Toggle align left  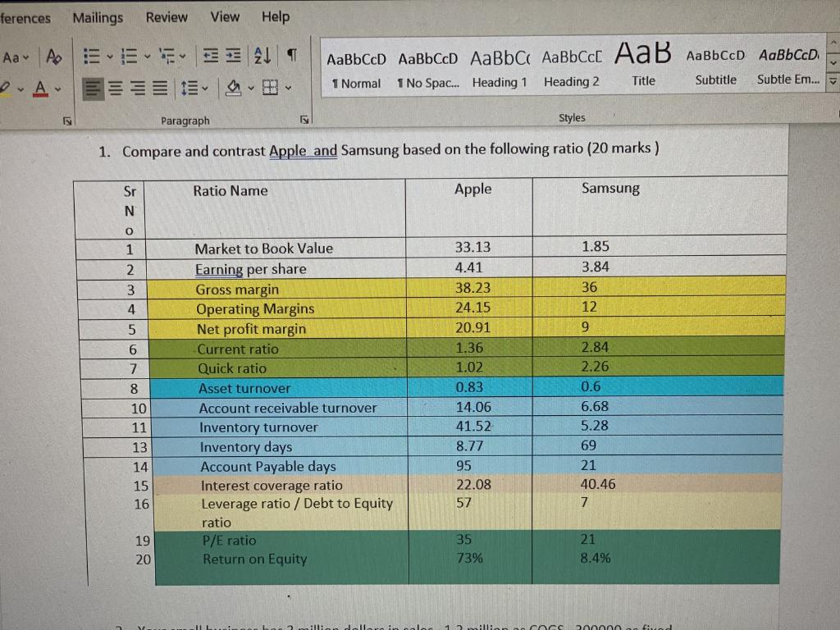[x=94, y=89]
